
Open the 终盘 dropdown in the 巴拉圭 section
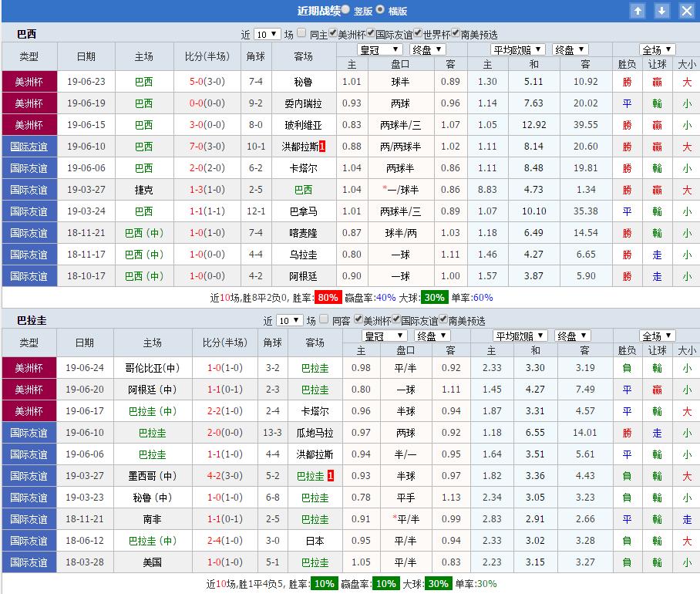[x=432, y=335]
